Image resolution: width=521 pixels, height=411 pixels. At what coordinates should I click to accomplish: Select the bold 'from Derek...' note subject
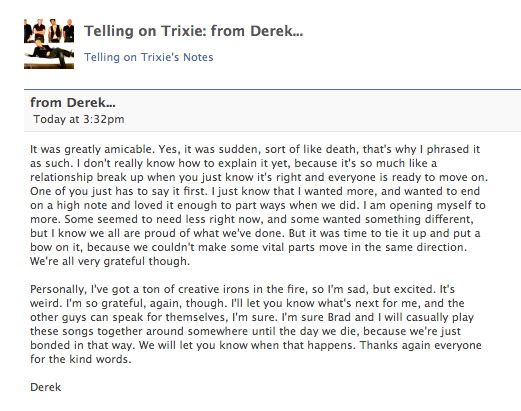click(x=73, y=102)
